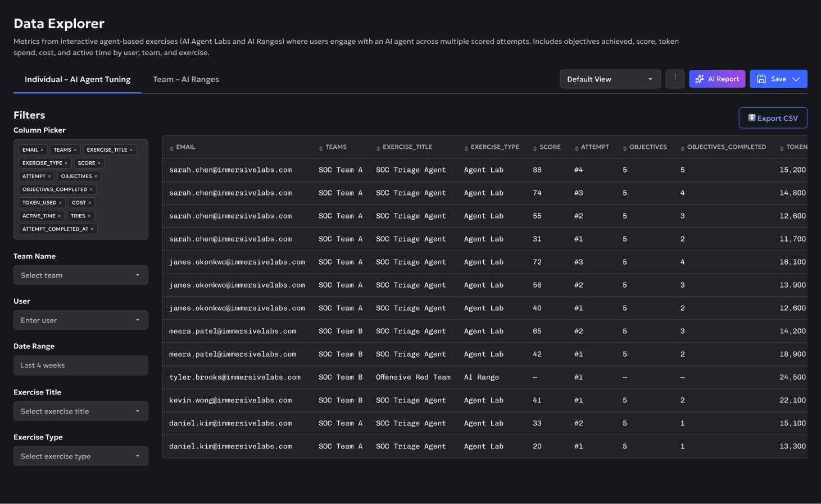Image resolution: width=821 pixels, height=504 pixels.
Task: Remove the EXERCISE_TYPE column chip
Action: point(66,163)
